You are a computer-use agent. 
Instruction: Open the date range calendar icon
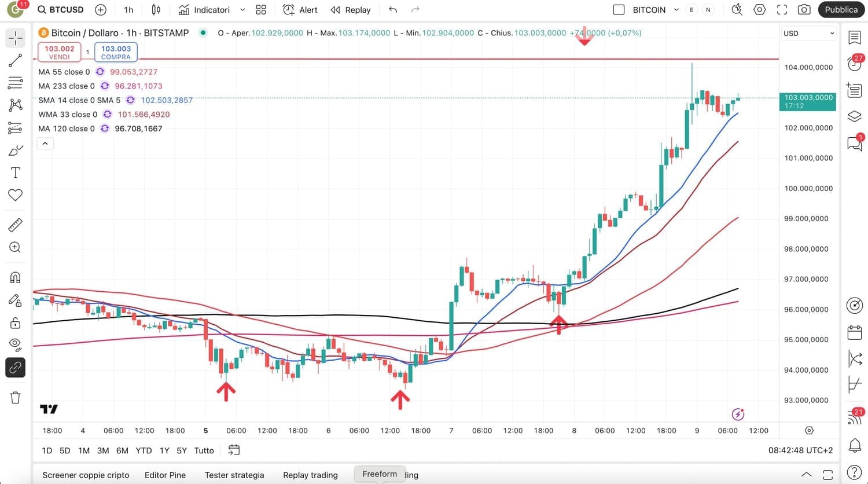tap(234, 450)
